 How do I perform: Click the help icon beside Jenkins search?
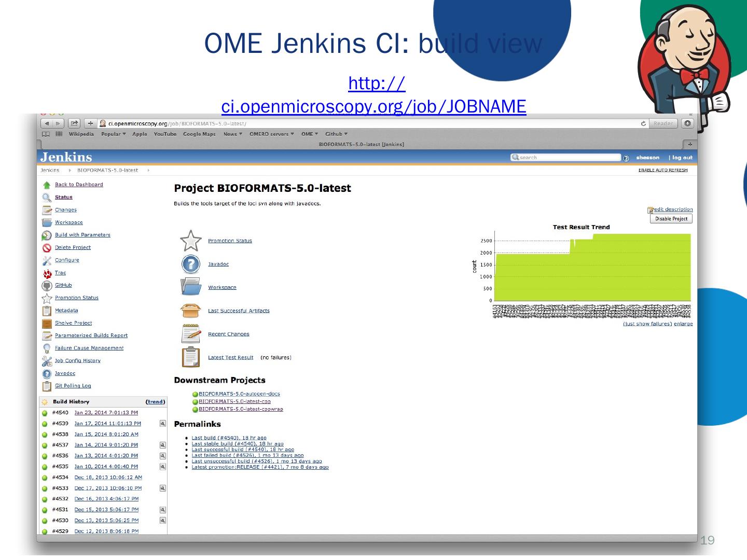626,158
